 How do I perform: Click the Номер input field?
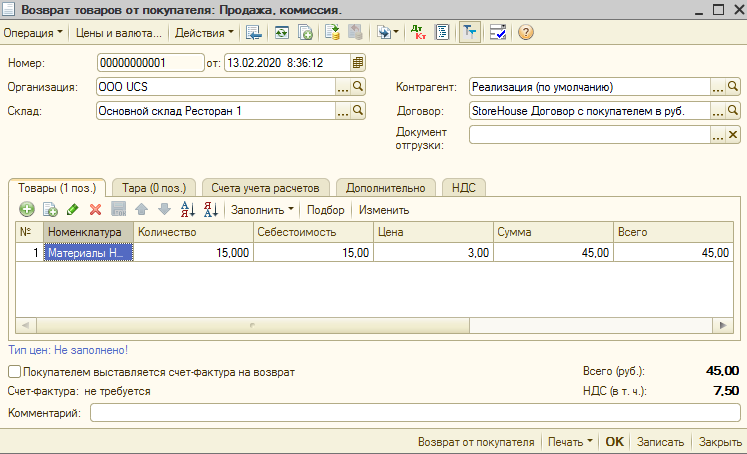[x=151, y=63]
